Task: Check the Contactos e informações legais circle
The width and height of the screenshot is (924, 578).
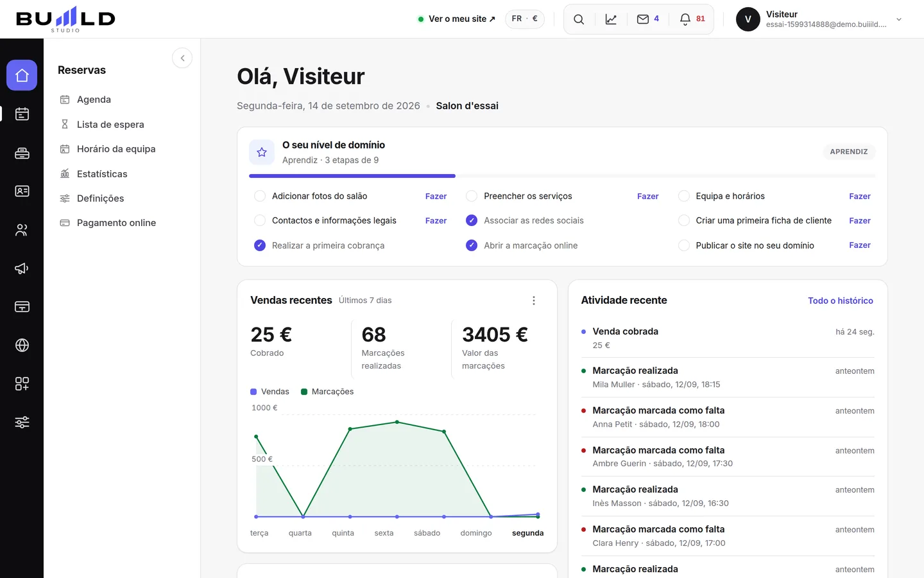Action: pos(260,220)
